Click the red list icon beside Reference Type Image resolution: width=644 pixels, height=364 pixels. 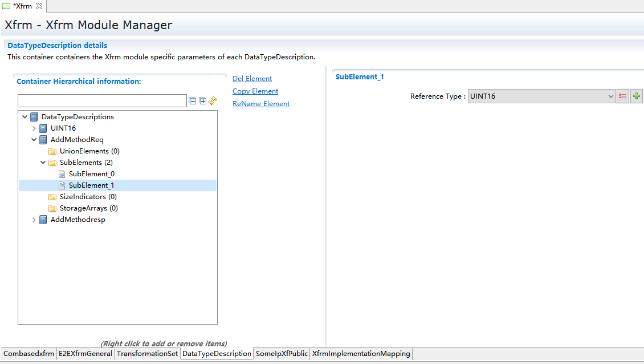tap(623, 96)
